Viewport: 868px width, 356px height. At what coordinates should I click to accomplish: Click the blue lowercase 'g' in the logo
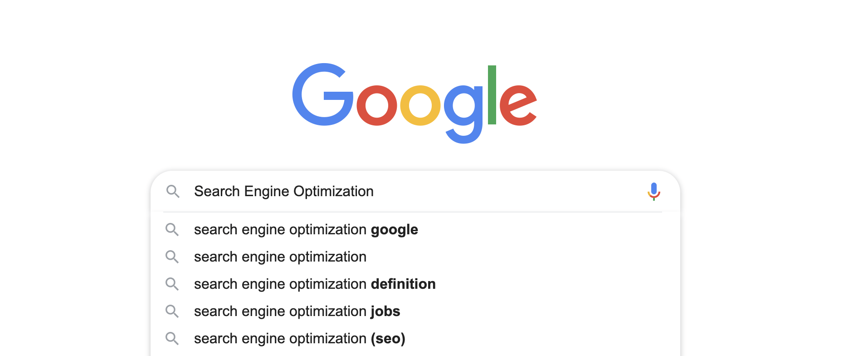[x=463, y=114]
